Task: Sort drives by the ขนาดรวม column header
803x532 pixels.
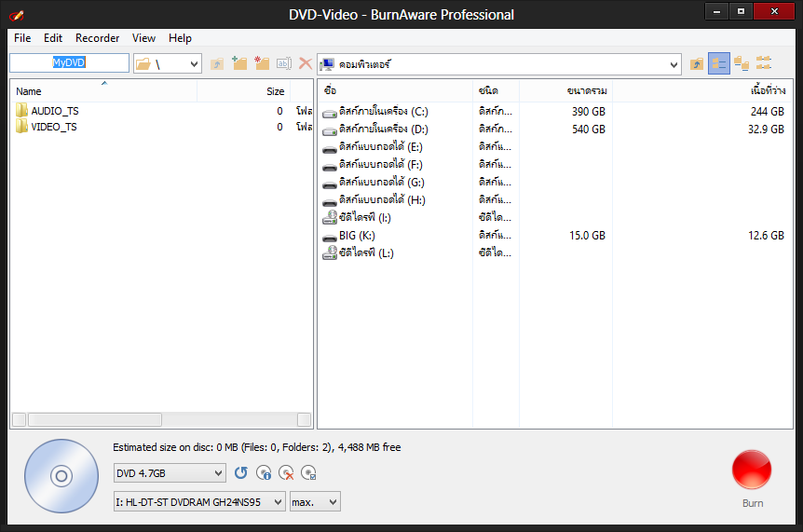Action: point(565,90)
